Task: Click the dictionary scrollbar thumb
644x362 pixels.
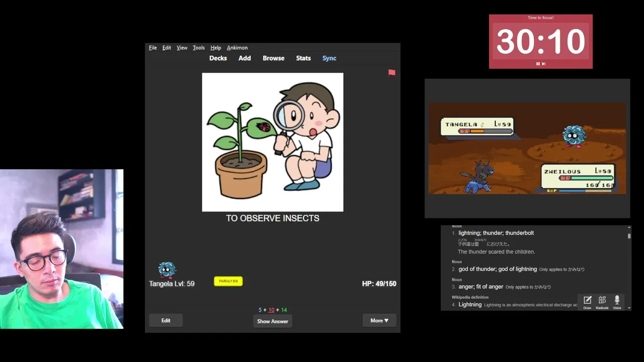Action: [x=629, y=236]
